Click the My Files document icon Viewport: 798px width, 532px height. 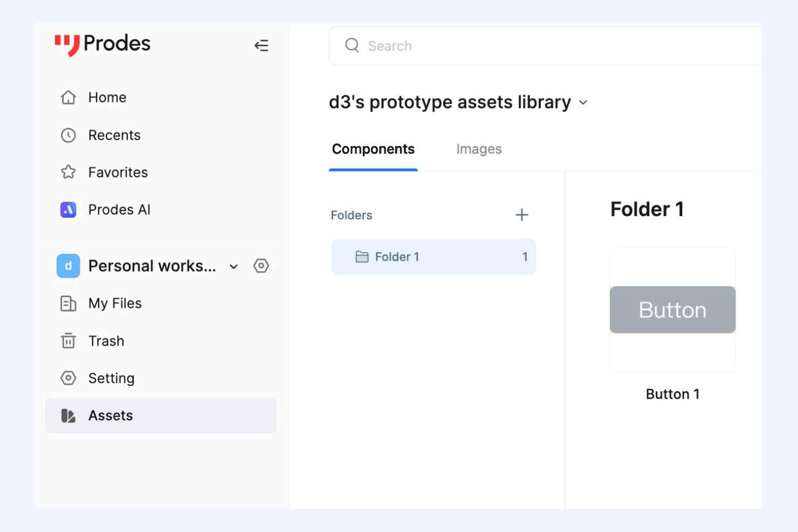pos(68,303)
